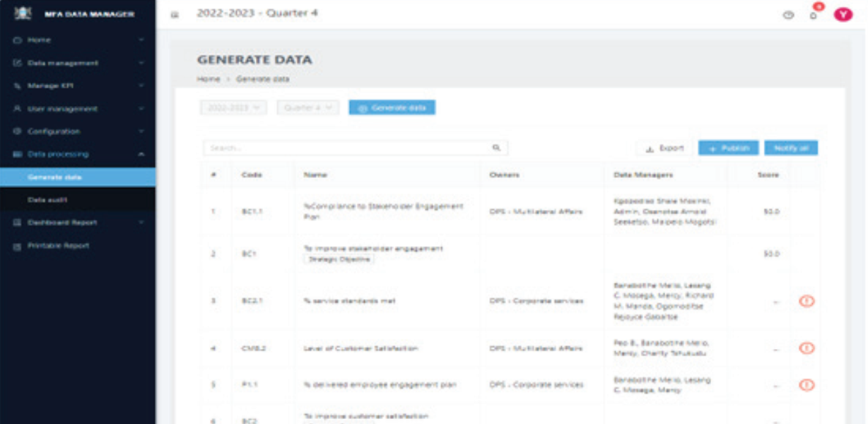
Task: Click the Code column header
Action: pyautogui.click(x=252, y=175)
